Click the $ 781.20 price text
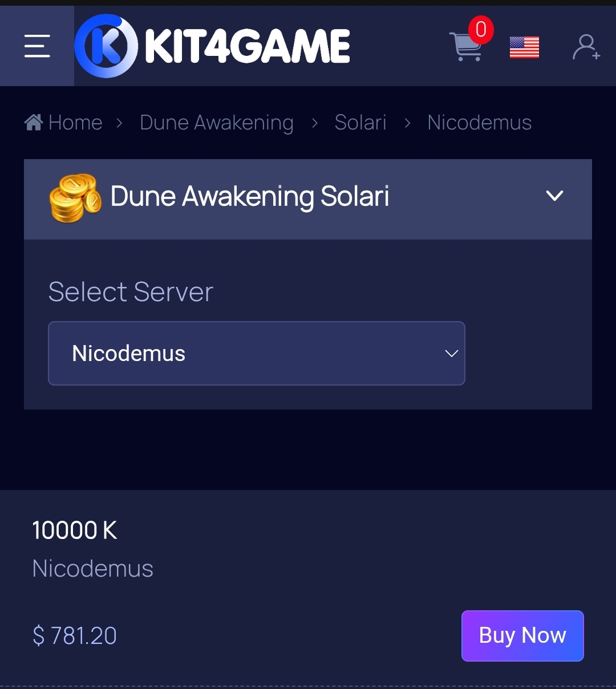The height and width of the screenshot is (689, 616). (x=75, y=635)
